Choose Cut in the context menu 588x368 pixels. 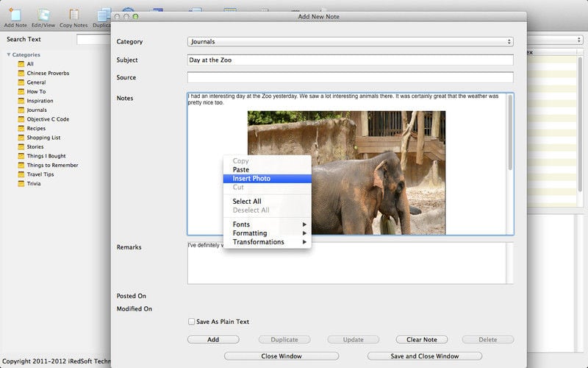(267, 187)
